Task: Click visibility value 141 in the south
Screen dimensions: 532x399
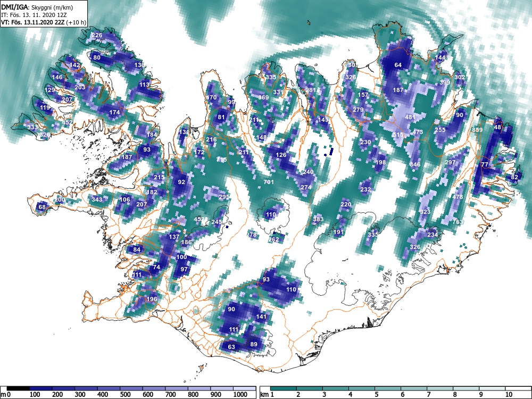Action: click(x=261, y=316)
